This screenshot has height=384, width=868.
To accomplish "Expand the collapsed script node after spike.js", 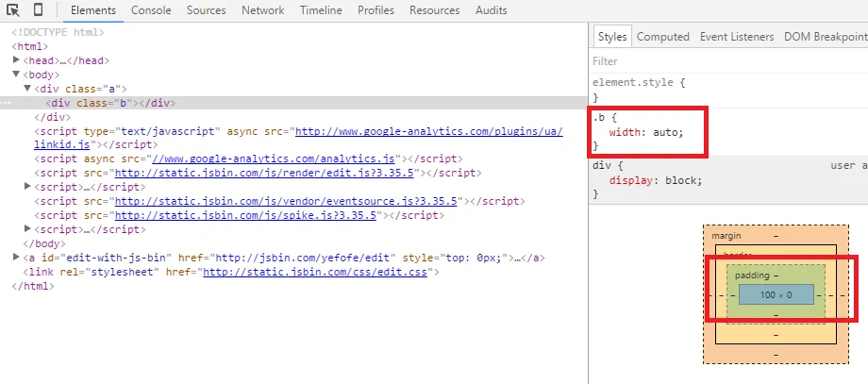I will 27,228.
